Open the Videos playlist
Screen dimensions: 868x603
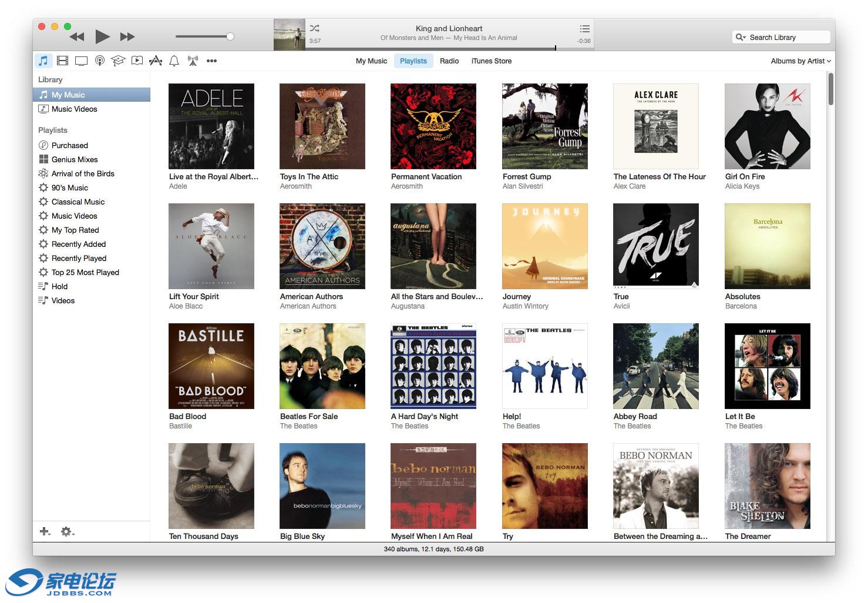[x=92, y=300]
